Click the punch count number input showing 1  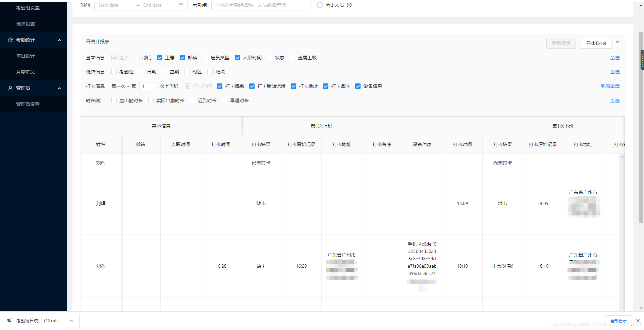point(148,86)
